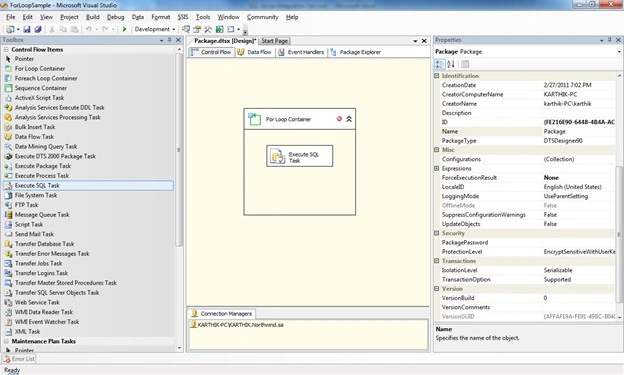Select the Sequence Container toolbox item
Image resolution: width=624 pixels, height=375 pixels.
tap(41, 88)
